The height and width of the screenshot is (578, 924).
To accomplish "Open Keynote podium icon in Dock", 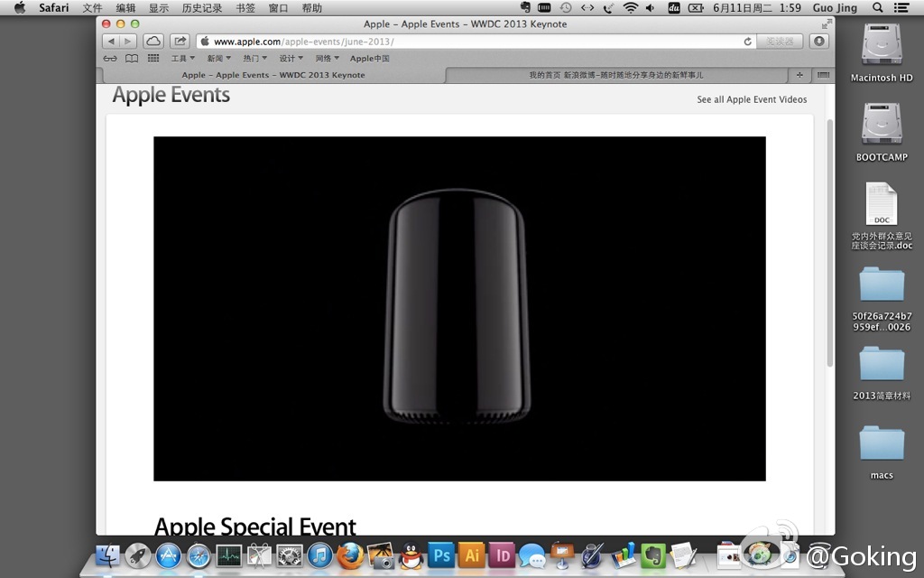I will (x=562, y=555).
